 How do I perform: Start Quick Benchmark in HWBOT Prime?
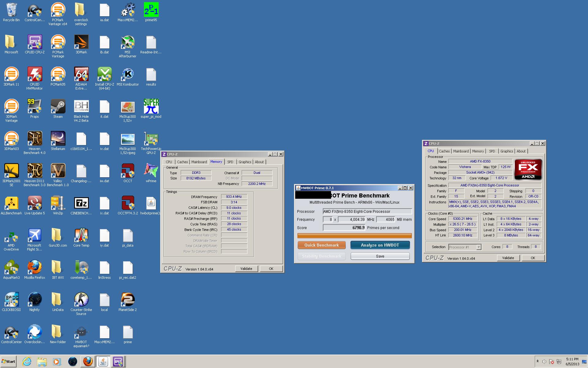(x=322, y=245)
